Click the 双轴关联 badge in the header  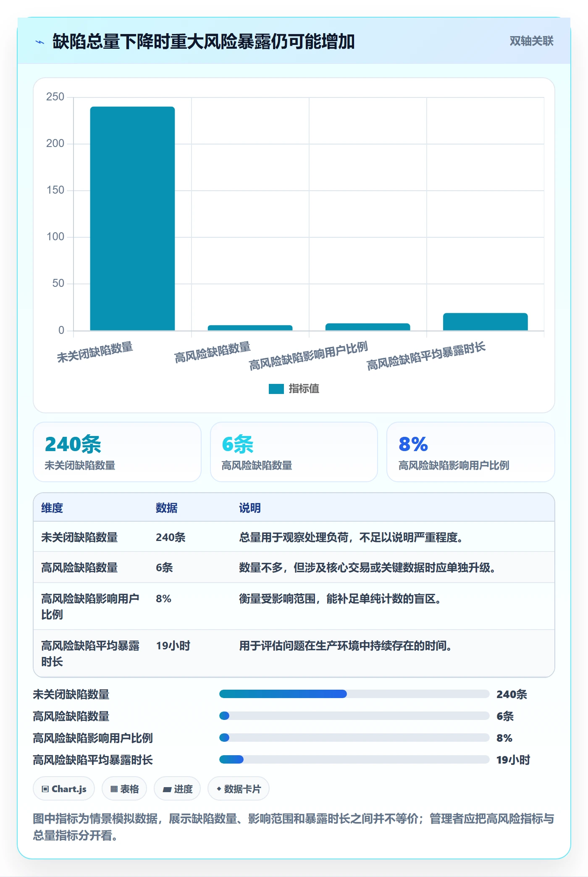[531, 41]
